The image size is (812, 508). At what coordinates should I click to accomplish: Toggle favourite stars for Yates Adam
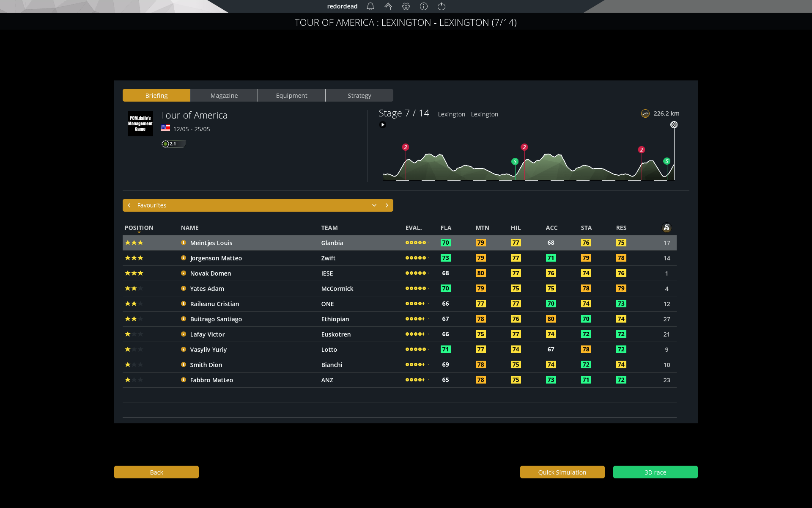click(x=134, y=288)
